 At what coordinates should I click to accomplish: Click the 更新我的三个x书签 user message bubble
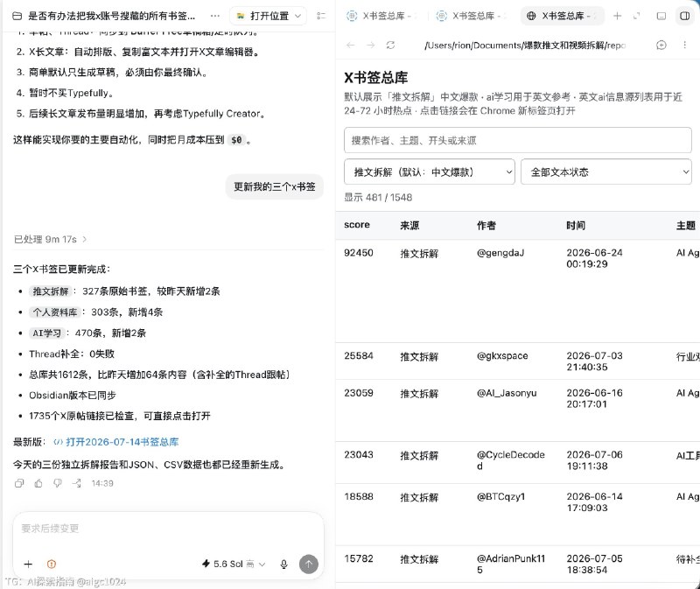pos(274,186)
